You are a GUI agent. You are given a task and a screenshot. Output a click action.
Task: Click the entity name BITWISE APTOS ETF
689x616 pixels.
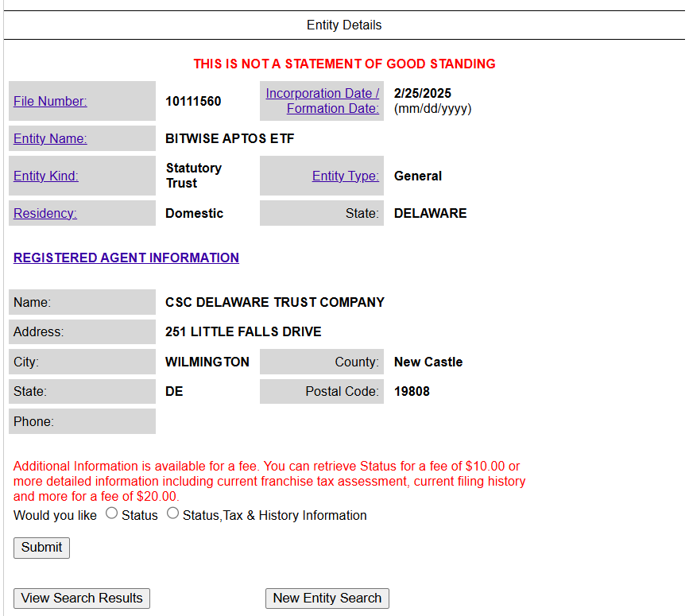point(230,138)
